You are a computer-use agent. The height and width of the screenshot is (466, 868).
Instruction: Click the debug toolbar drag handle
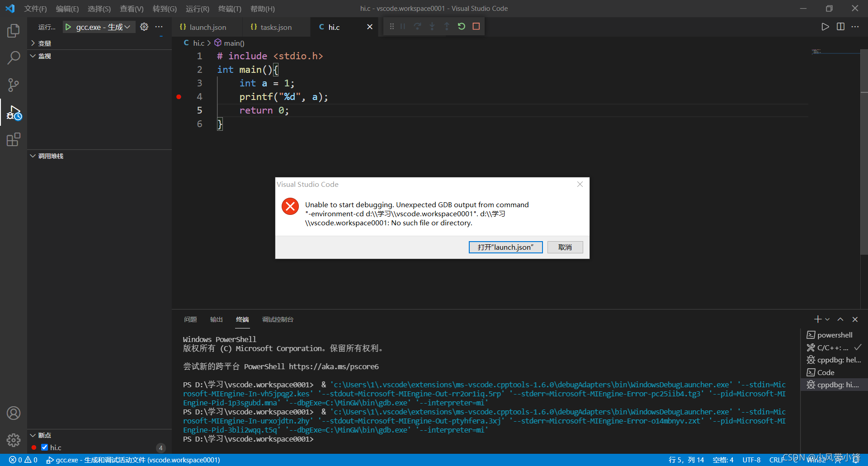click(x=392, y=26)
